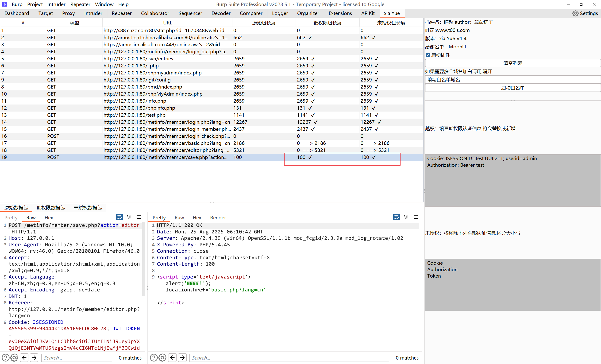Open hamburger options menu in response panel

(416, 217)
